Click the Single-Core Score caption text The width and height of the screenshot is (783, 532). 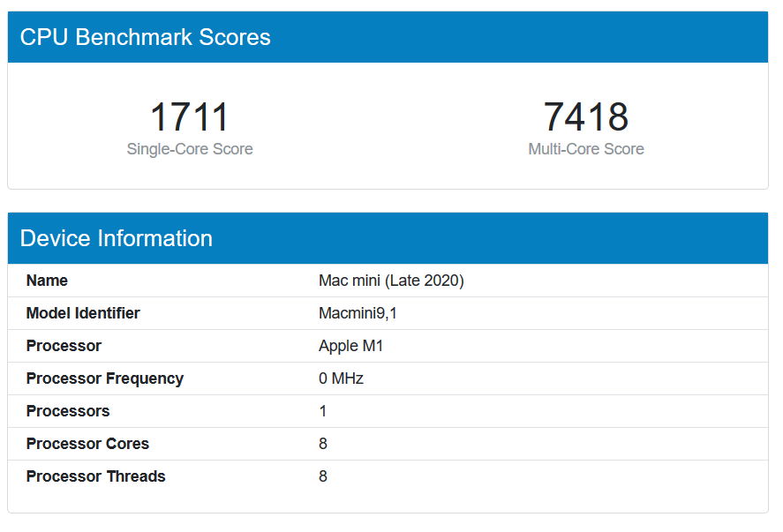coord(189,149)
